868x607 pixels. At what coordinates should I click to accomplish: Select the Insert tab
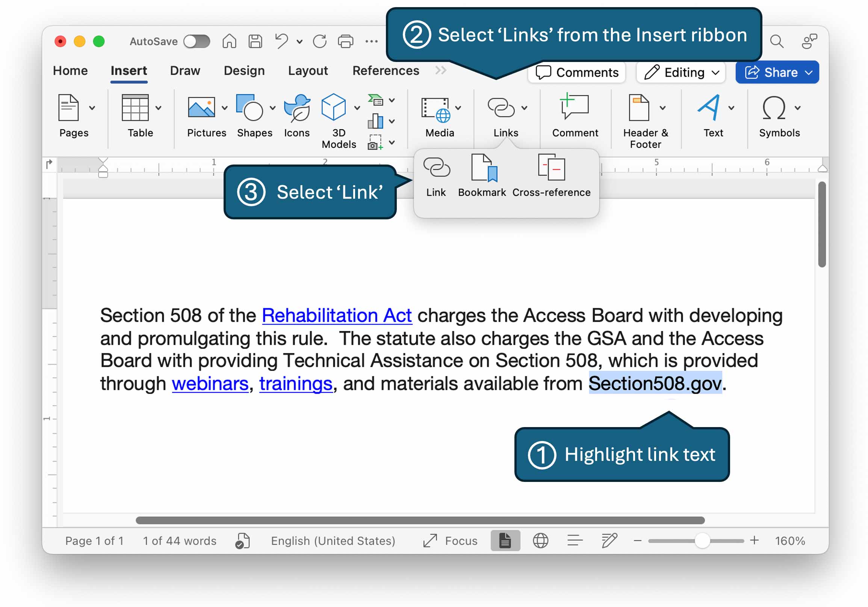click(x=129, y=71)
